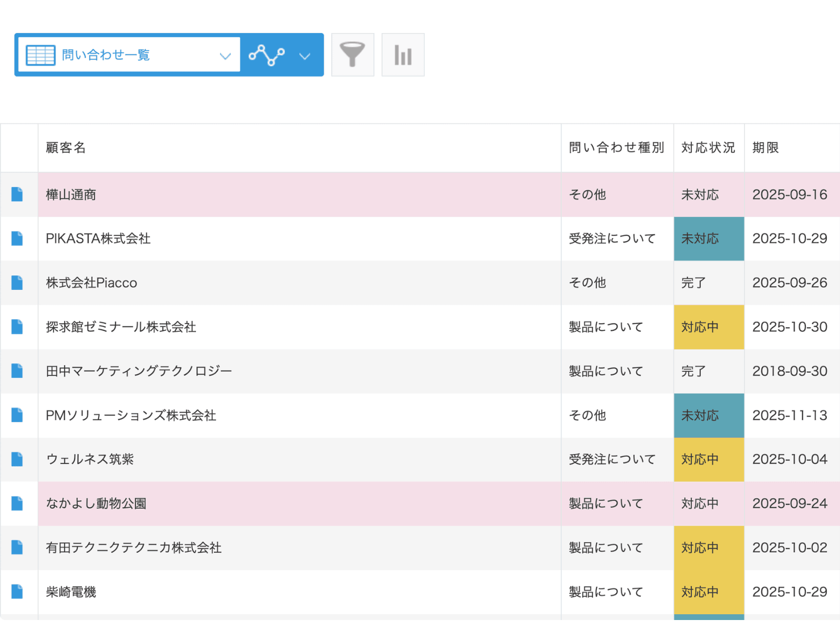Open record icon for 柴崎電機
The height and width of the screenshot is (630, 840).
17,592
